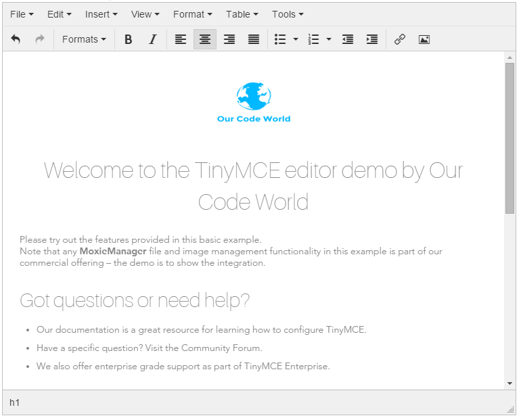Open the Tools menu
This screenshot has width=521, height=420.
(x=288, y=14)
